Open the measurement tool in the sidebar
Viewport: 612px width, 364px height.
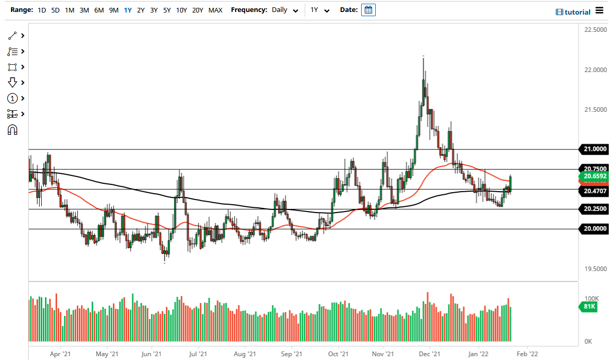pyautogui.click(x=11, y=114)
